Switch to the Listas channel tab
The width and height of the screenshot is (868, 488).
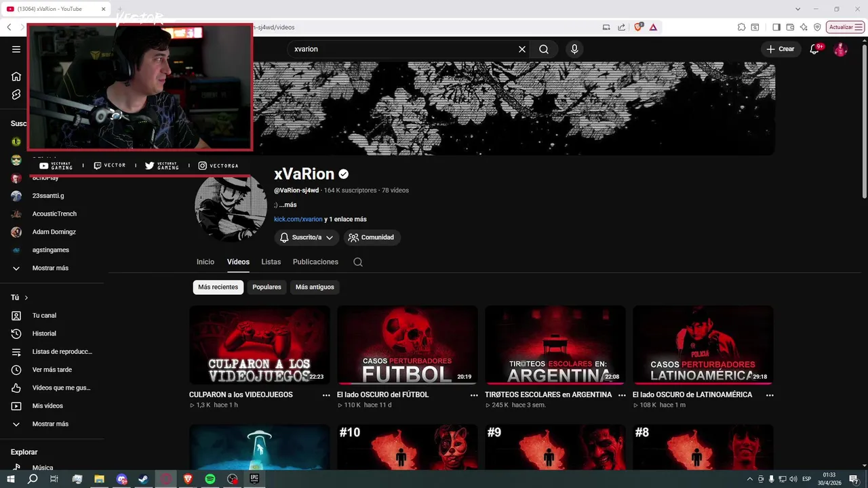(x=271, y=262)
